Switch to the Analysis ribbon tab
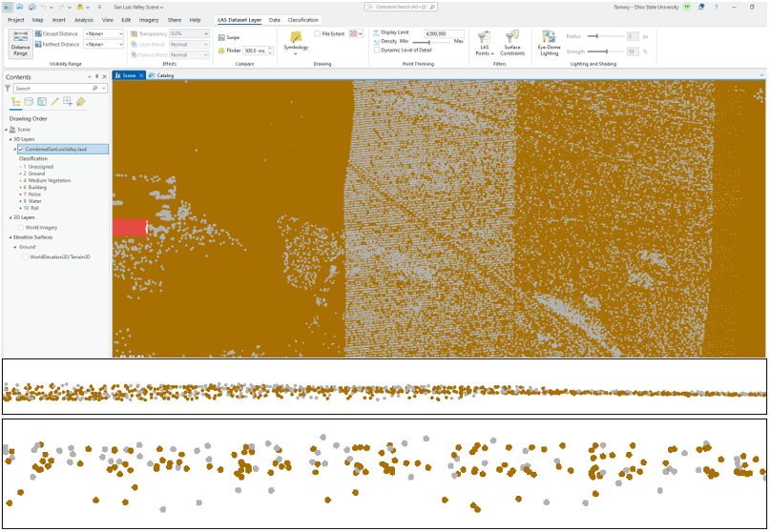 84,20
